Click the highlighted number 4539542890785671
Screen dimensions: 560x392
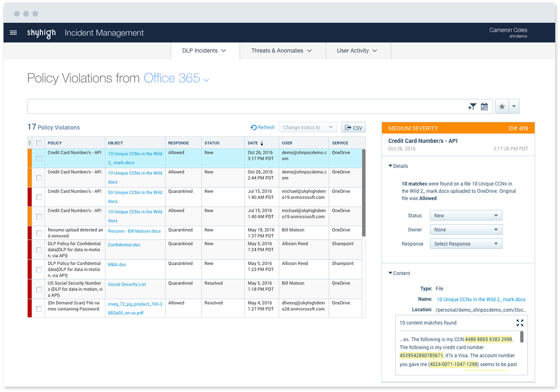pos(422,356)
